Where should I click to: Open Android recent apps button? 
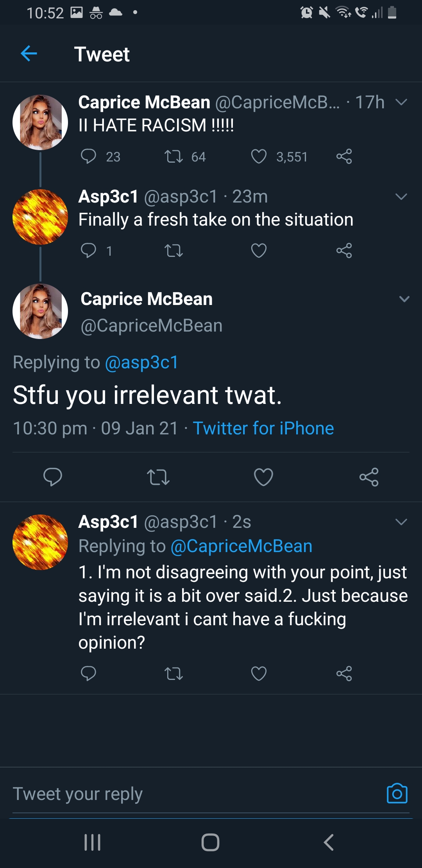coord(93,842)
